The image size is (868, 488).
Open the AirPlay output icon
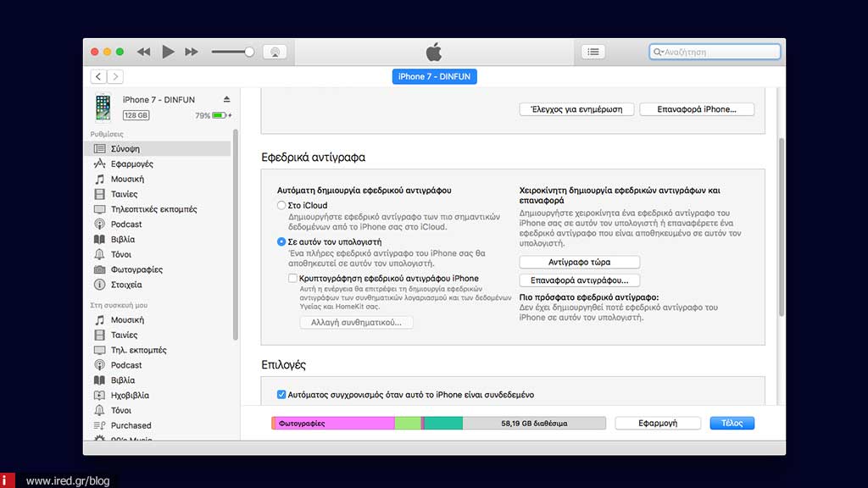coord(275,52)
